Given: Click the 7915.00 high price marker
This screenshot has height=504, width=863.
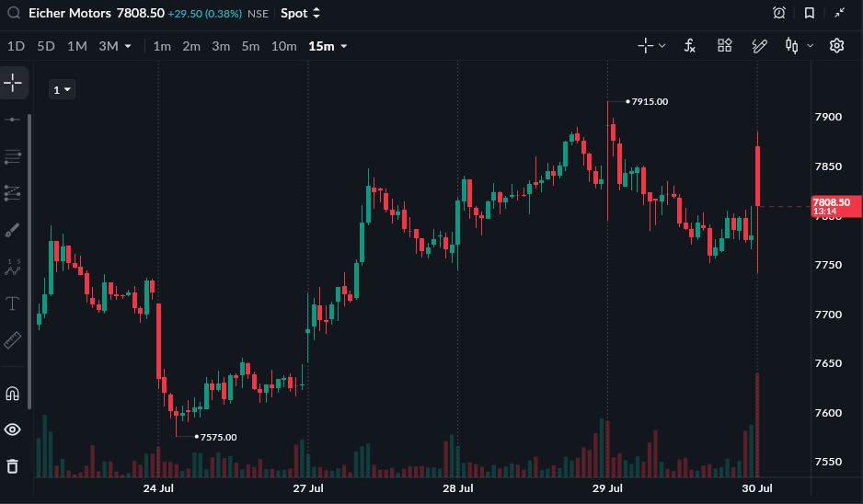Looking at the screenshot, I should [650, 101].
